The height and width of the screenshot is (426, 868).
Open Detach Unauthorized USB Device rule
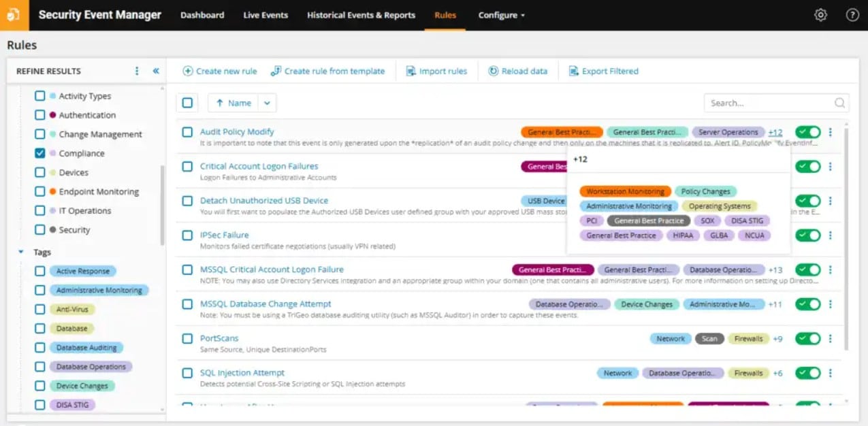coord(264,201)
